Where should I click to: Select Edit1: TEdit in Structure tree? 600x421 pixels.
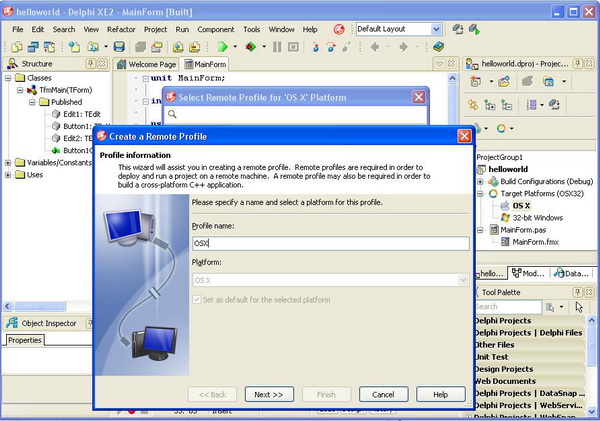click(x=82, y=114)
